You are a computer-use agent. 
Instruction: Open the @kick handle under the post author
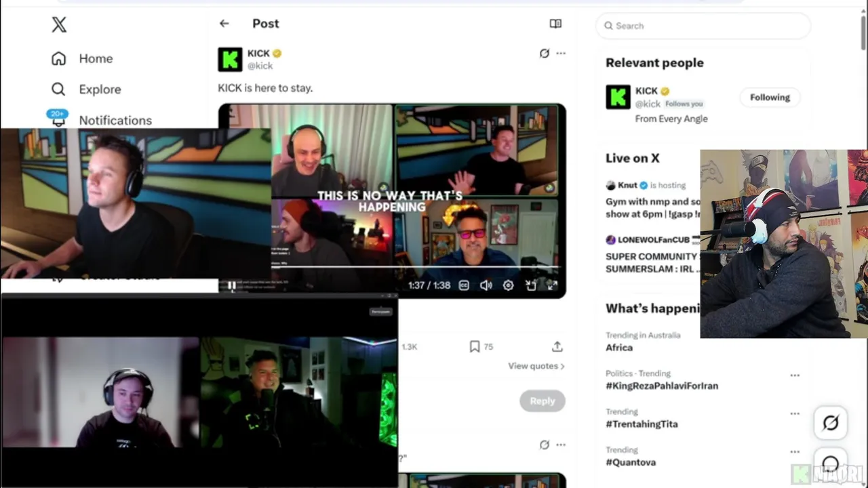260,66
